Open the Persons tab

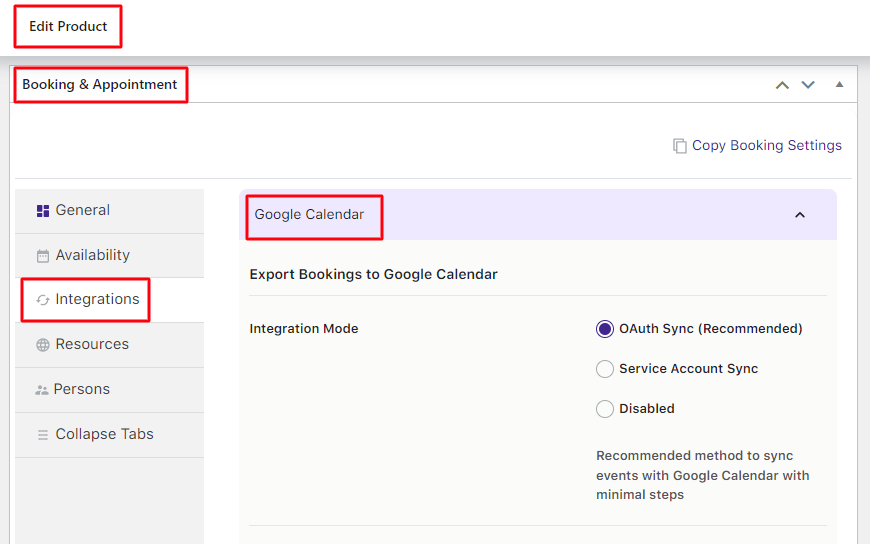[x=109, y=390]
